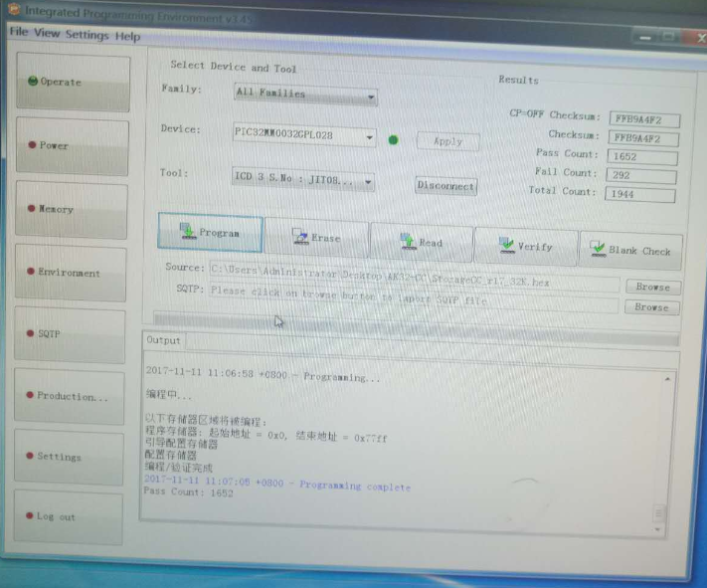
Task: Click the Apply device button
Action: tap(447, 141)
